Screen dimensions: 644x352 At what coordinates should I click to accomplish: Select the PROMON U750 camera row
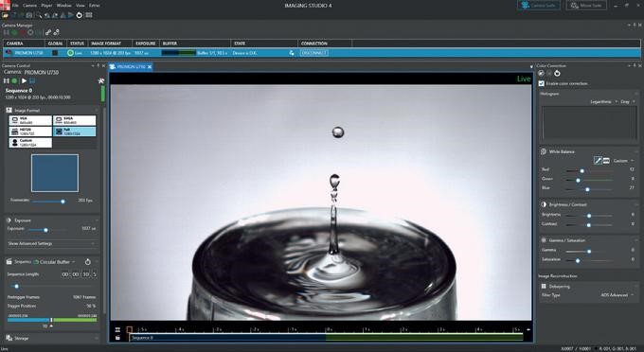[322, 53]
